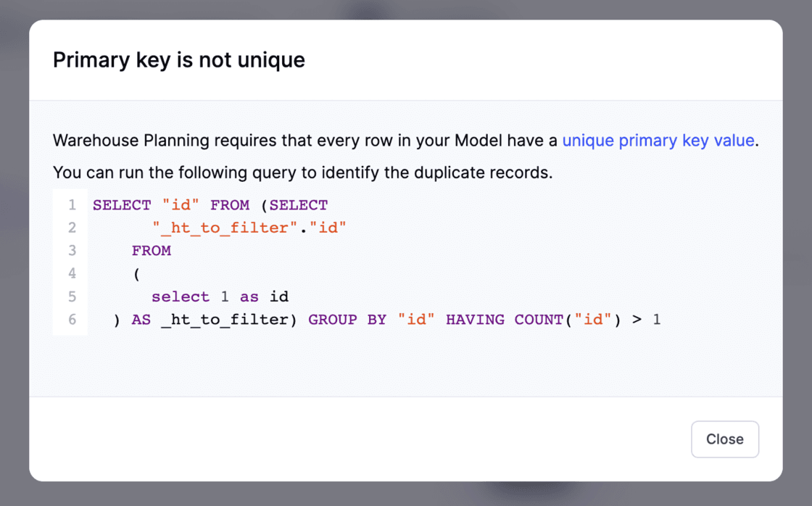Click the first SELECT keyword in the query
Viewport: 812px width, 506px height.
coord(122,205)
